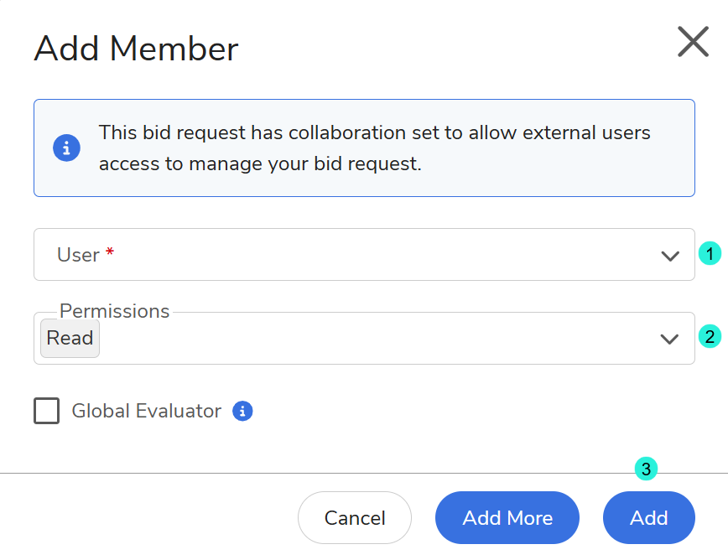Screen dimensions: 728x560
Task: Click callout marker number 2
Action: click(710, 337)
